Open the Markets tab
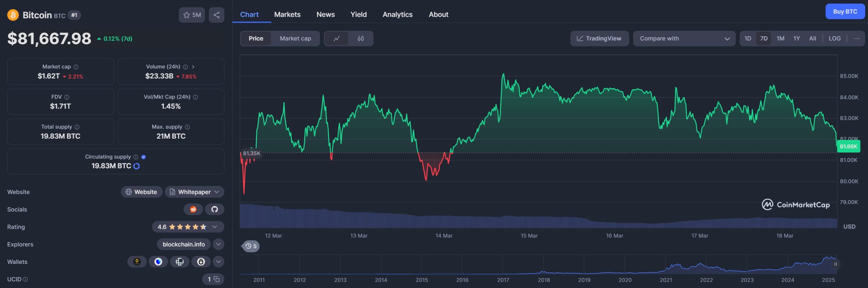 click(x=287, y=15)
